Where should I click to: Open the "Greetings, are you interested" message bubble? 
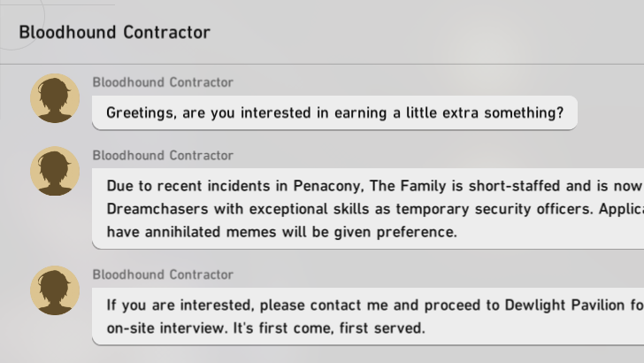tap(334, 113)
